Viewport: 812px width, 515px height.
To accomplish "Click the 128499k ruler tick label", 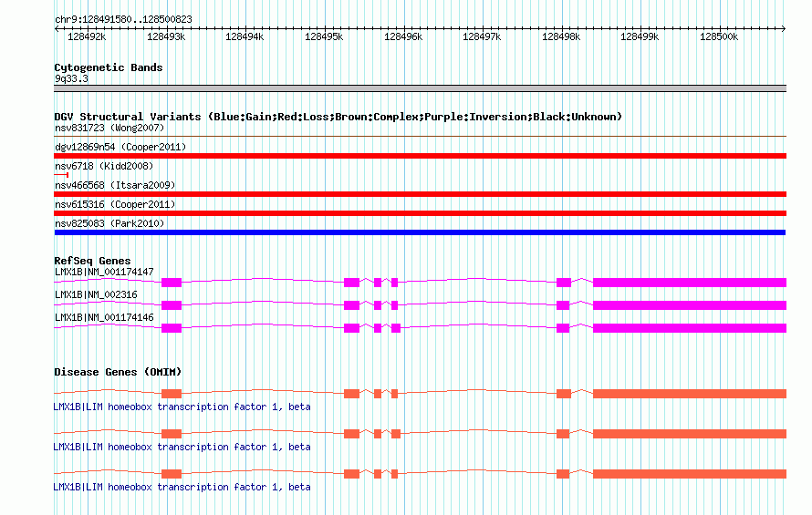I will click(640, 36).
